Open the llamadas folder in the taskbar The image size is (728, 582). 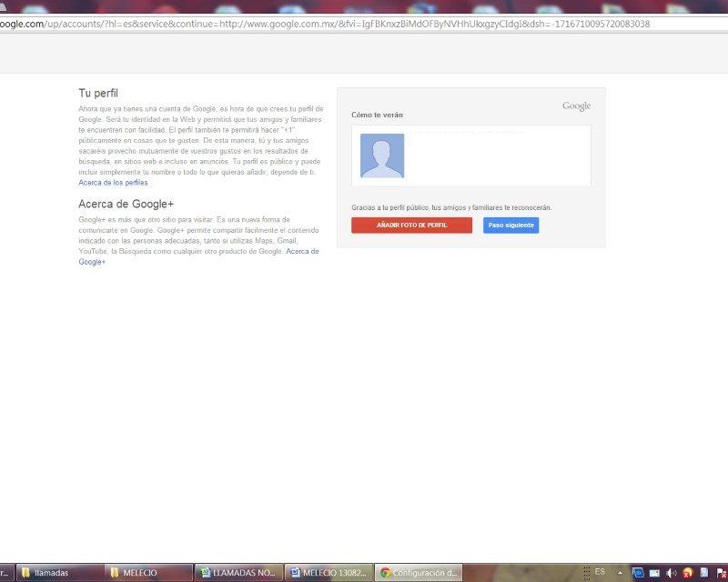coord(59,573)
